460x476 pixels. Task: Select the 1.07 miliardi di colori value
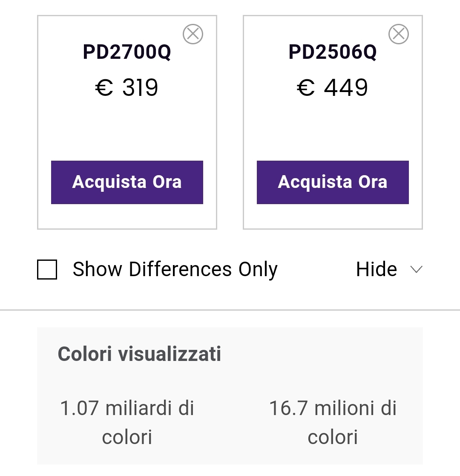tap(127, 422)
